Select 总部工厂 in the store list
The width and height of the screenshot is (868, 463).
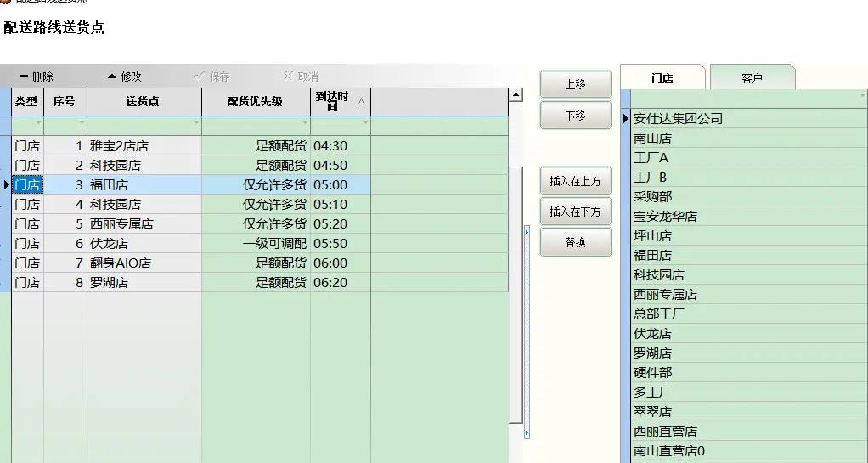(x=750, y=314)
